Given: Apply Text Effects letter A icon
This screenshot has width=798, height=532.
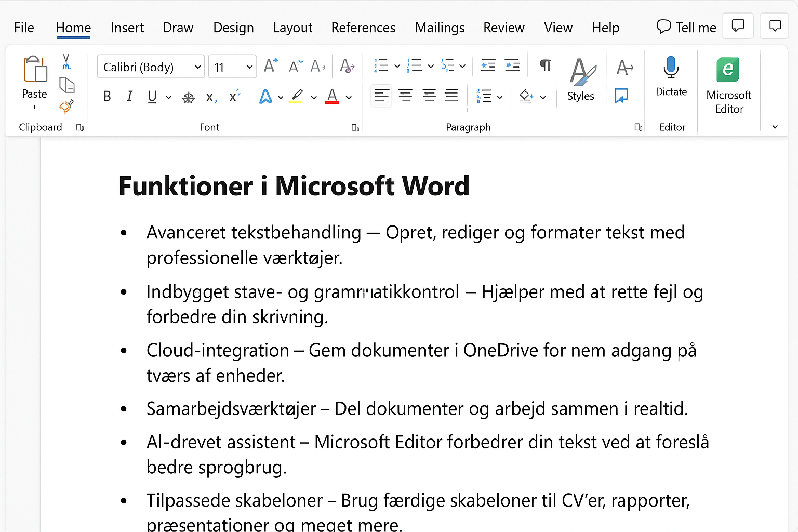Looking at the screenshot, I should coord(265,97).
